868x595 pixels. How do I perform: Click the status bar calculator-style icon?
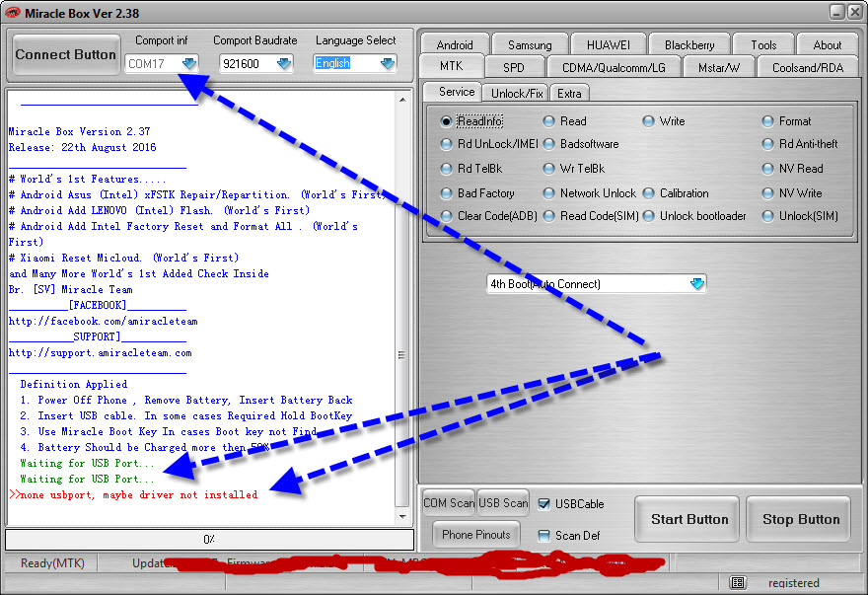(738, 582)
